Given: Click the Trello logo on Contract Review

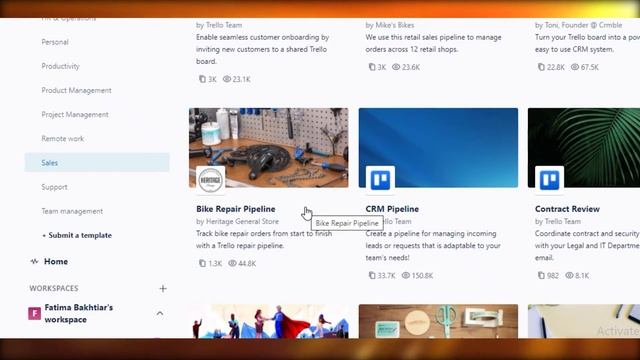Looking at the screenshot, I should (549, 180).
